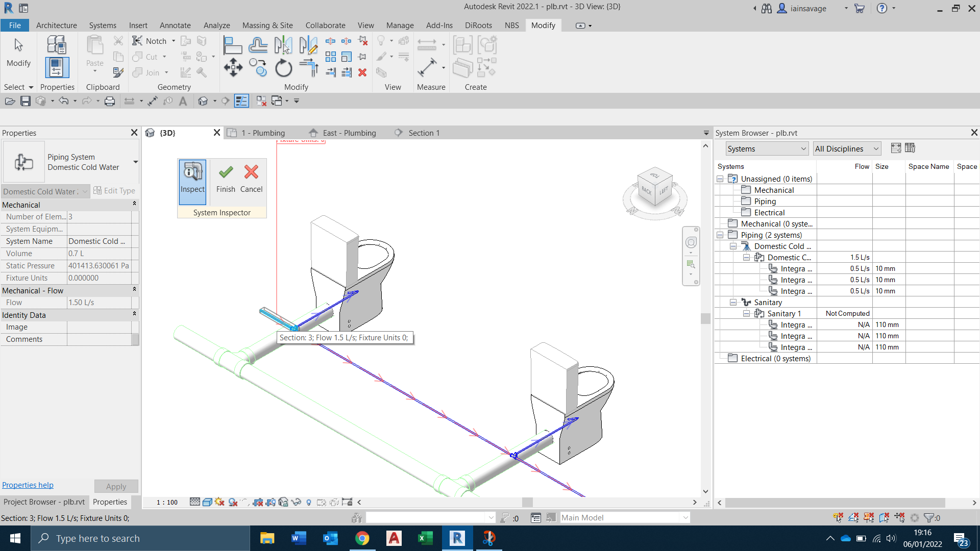Open the Properties help link
Screen dimensions: 980x551
28,485
